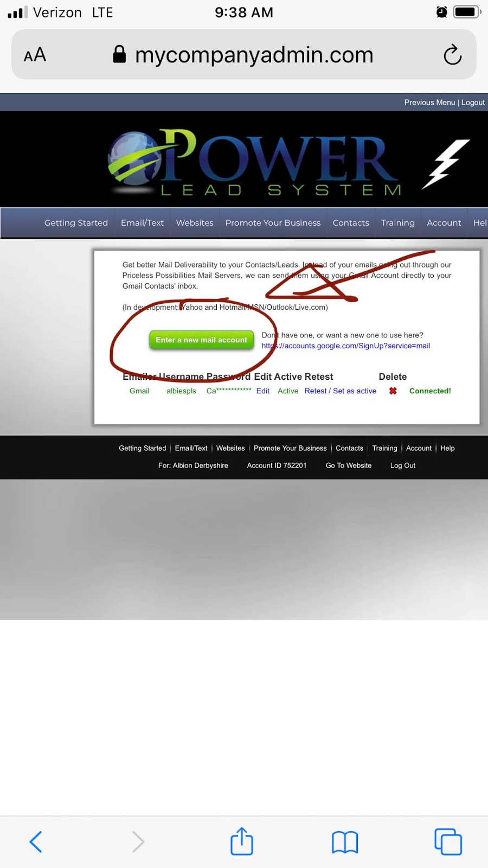Tap the battery indicator in status bar
Viewport: 488px width, 868px height.
click(467, 12)
